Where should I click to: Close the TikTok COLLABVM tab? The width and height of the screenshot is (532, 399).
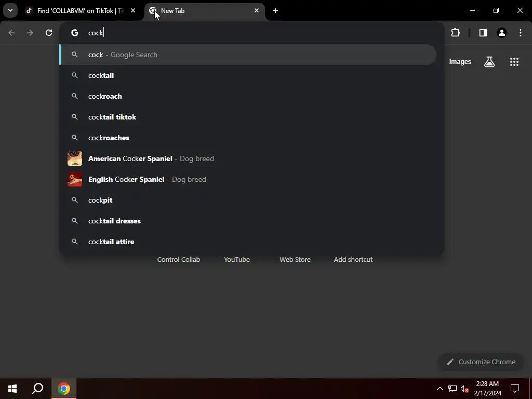coord(133,10)
